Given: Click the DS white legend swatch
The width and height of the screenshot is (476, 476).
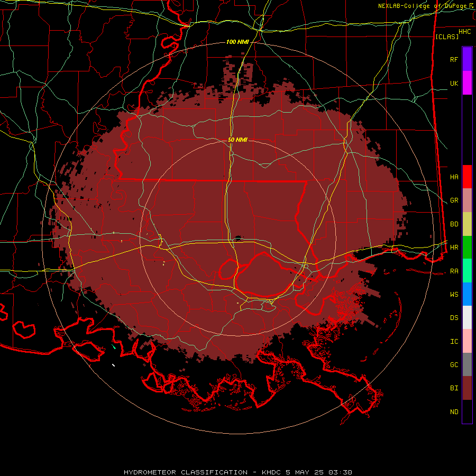Looking at the screenshot, I should coord(467,317).
